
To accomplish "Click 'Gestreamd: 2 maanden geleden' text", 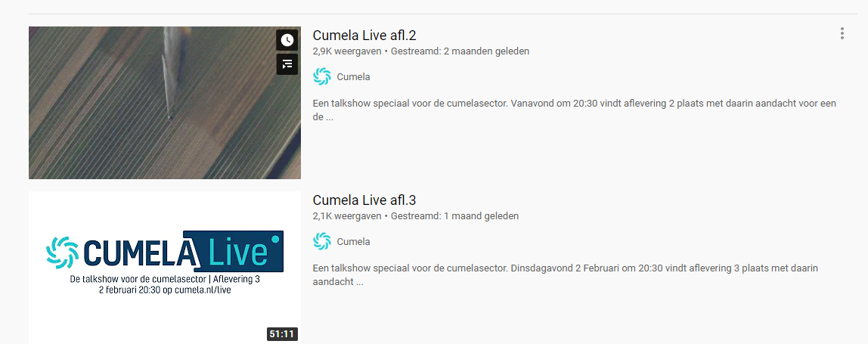I will tap(460, 51).
